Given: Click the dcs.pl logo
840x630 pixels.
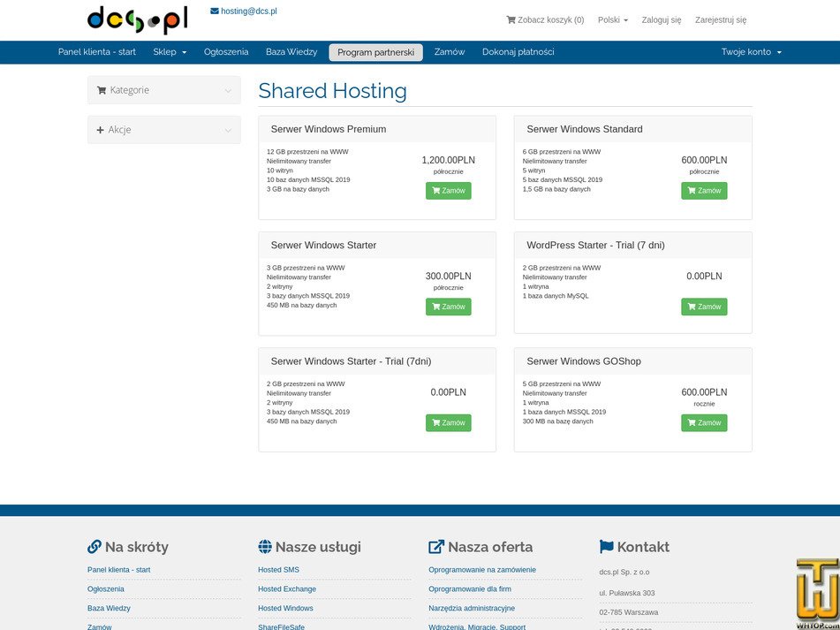Looking at the screenshot, I should coord(138,19).
